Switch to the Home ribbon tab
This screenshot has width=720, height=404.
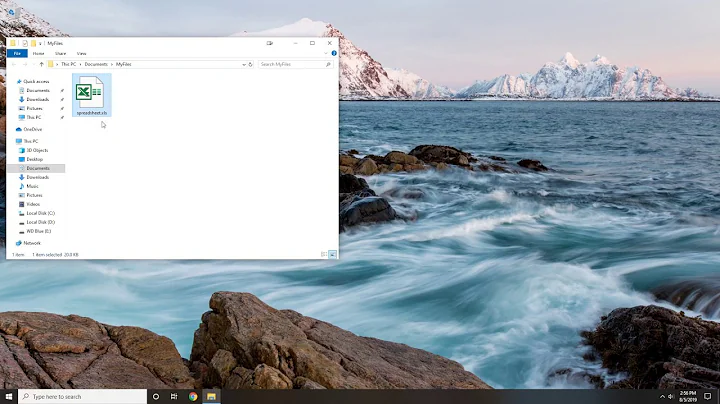point(39,54)
